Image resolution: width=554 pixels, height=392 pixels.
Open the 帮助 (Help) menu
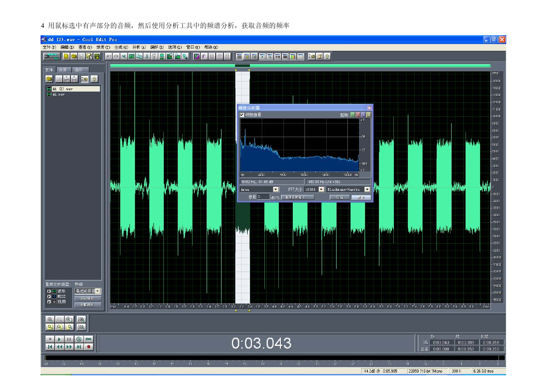(211, 47)
